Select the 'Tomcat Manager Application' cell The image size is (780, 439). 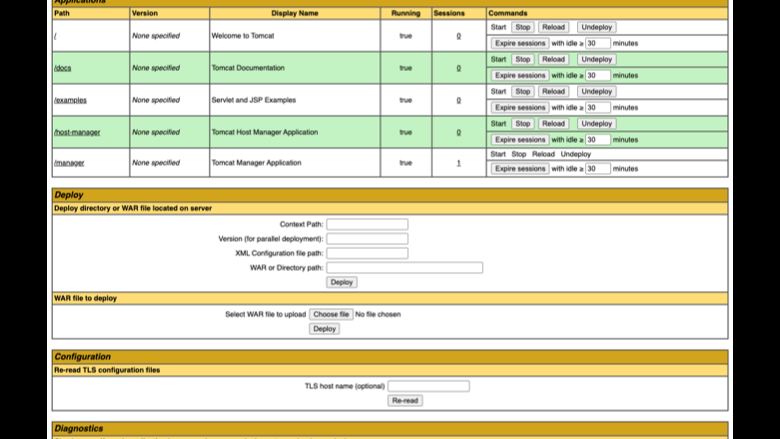(x=295, y=163)
